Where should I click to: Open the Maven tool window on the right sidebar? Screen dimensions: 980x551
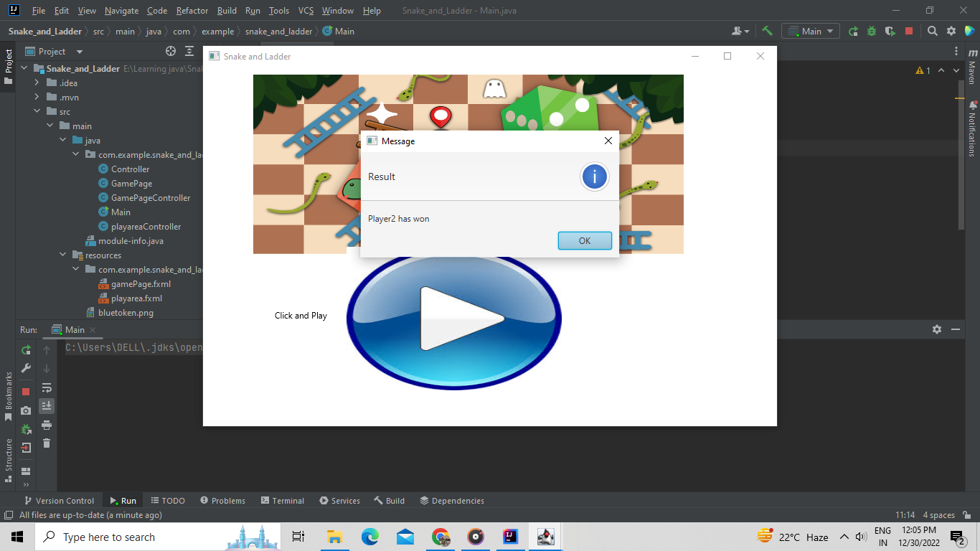click(973, 72)
